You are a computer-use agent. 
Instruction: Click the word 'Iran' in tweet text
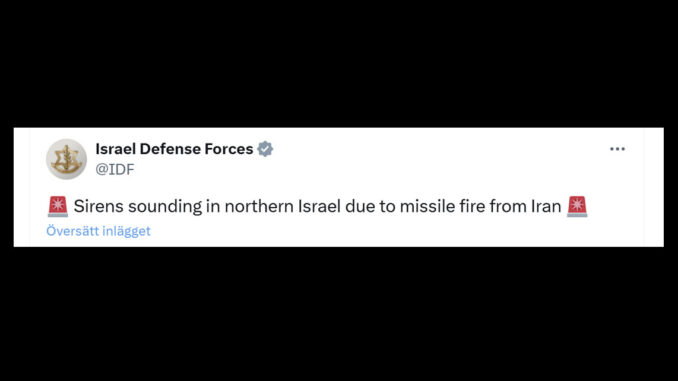[546, 206]
